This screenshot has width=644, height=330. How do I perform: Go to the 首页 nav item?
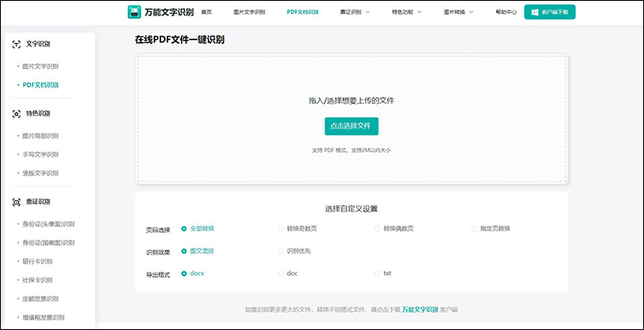tap(207, 12)
